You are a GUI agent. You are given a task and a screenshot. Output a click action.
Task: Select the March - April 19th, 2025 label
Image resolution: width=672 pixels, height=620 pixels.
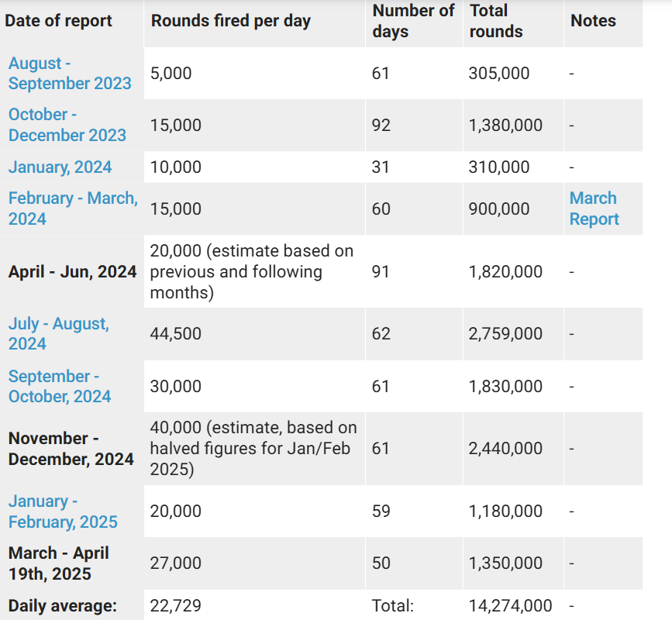[59, 563]
